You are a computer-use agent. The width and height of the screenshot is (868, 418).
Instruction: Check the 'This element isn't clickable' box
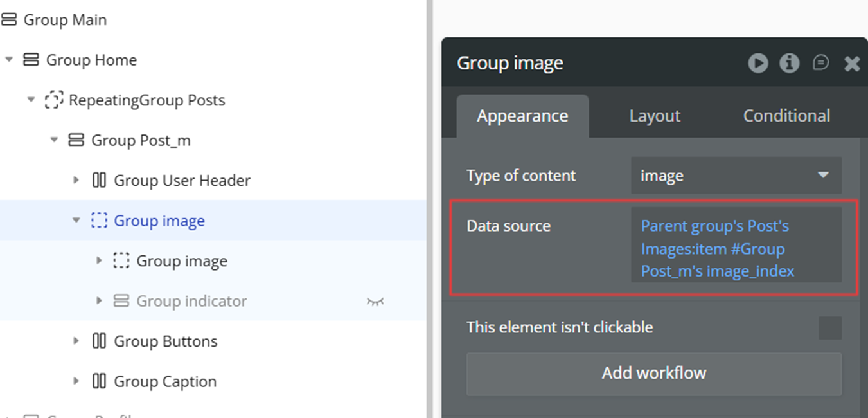pyautogui.click(x=829, y=328)
